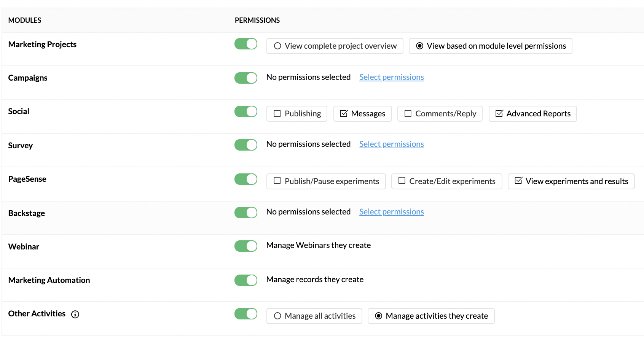Viewport: 644px width, 343px height.
Task: Click the Campaigns module name
Action: click(x=28, y=78)
